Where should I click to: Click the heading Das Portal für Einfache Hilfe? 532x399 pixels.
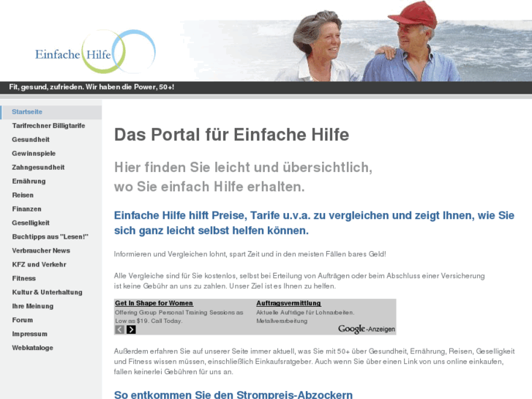tap(231, 135)
